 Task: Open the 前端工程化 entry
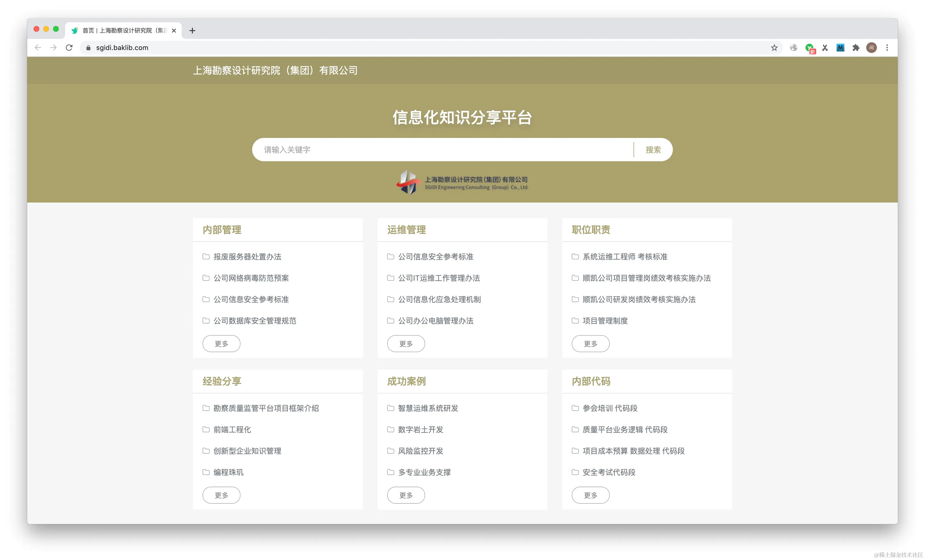point(232,430)
